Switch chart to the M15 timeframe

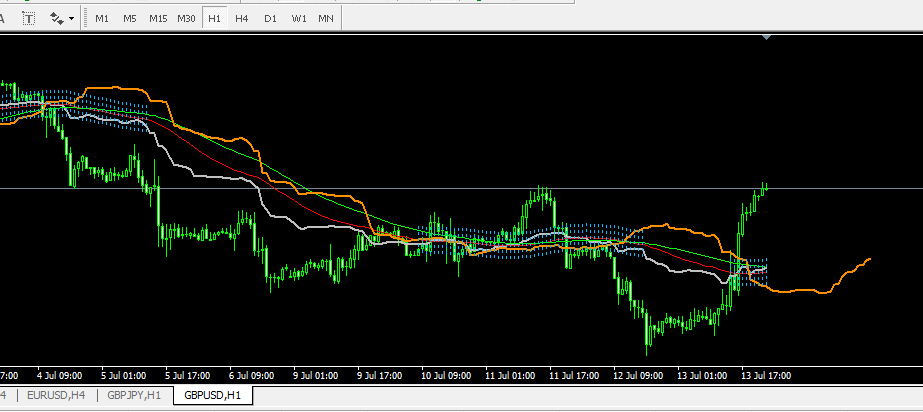point(158,18)
